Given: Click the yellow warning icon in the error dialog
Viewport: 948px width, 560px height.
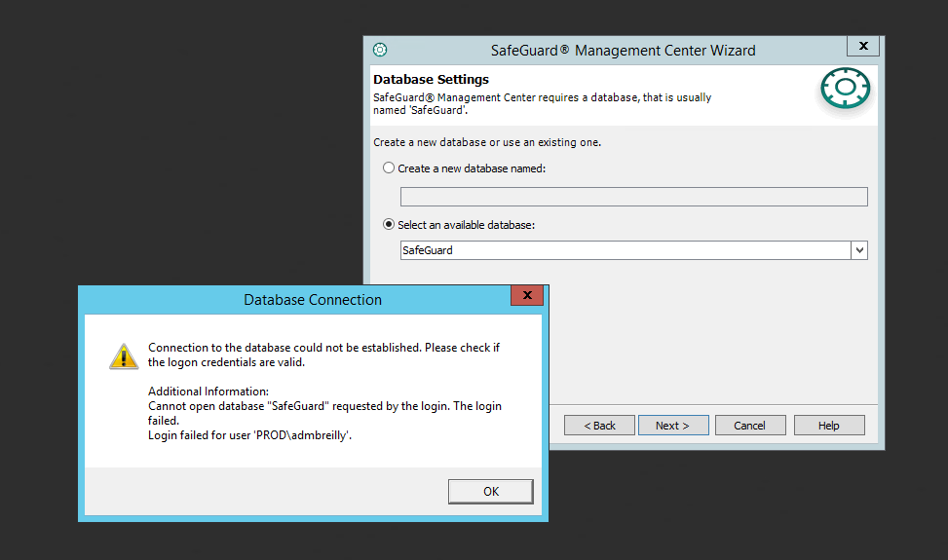Looking at the screenshot, I should [x=124, y=356].
